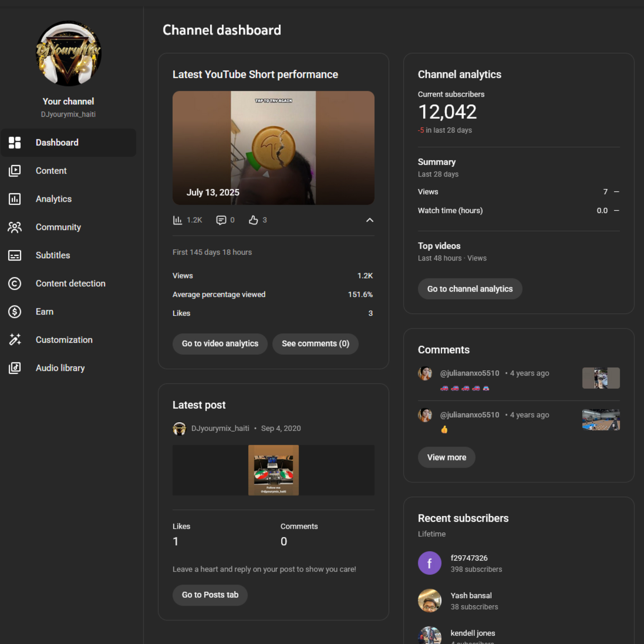Click the Customization magic wand icon

[x=14, y=340]
